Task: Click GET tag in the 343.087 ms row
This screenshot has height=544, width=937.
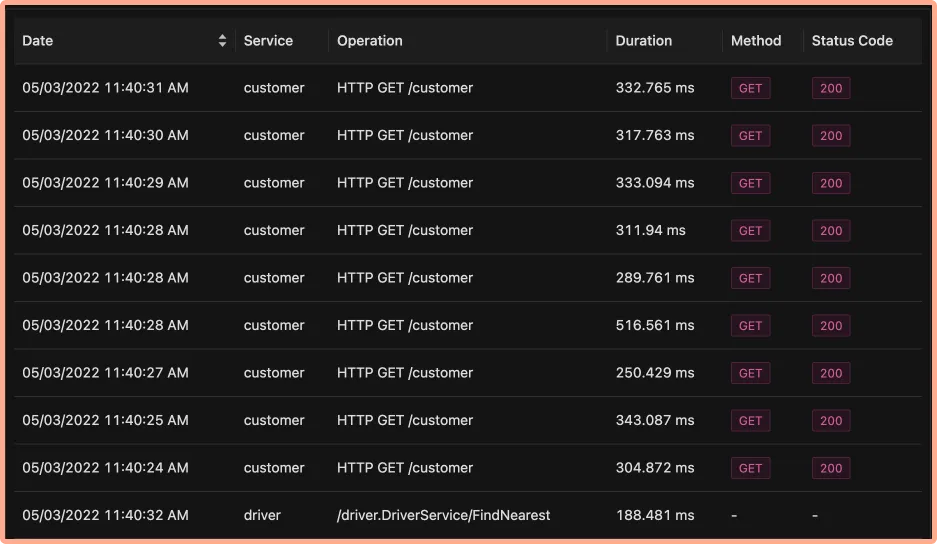Action: tap(750, 421)
